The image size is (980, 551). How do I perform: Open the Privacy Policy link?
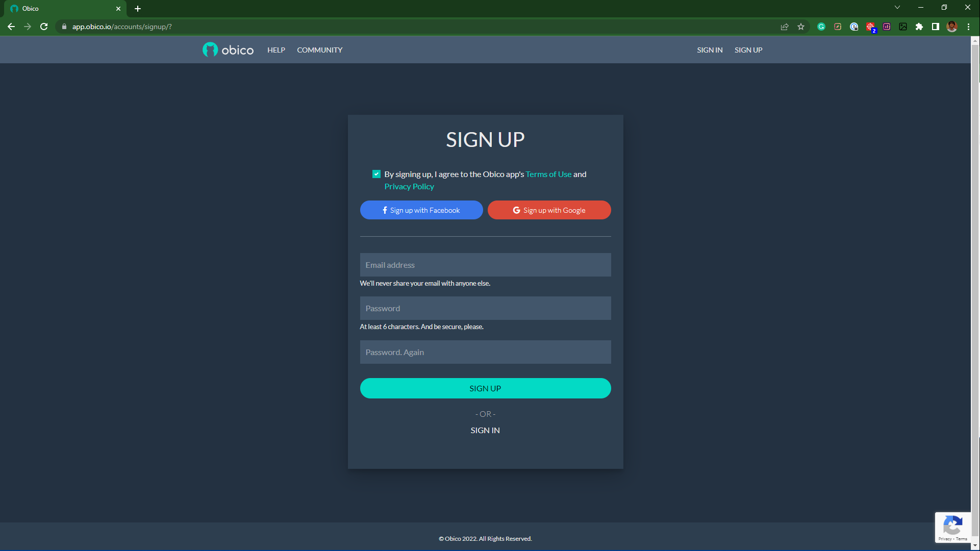point(409,186)
